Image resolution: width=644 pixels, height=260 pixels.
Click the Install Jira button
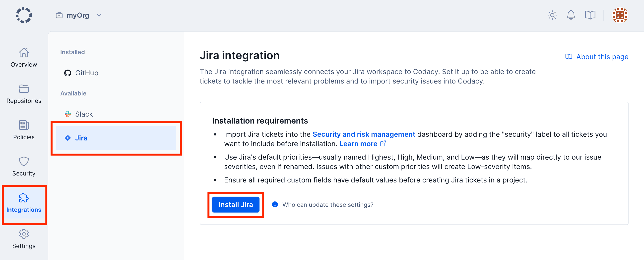tap(236, 204)
